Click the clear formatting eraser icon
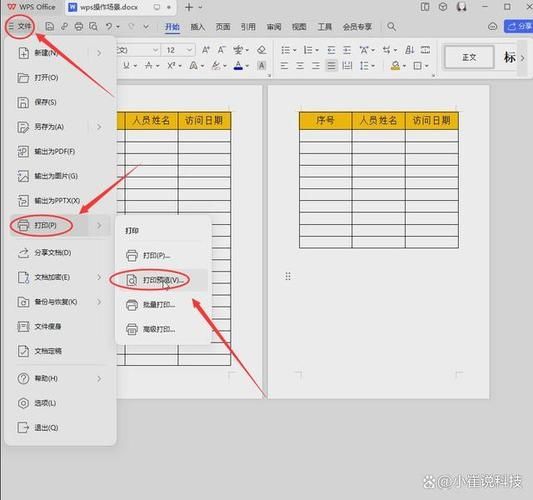The image size is (533, 500). coord(261,50)
